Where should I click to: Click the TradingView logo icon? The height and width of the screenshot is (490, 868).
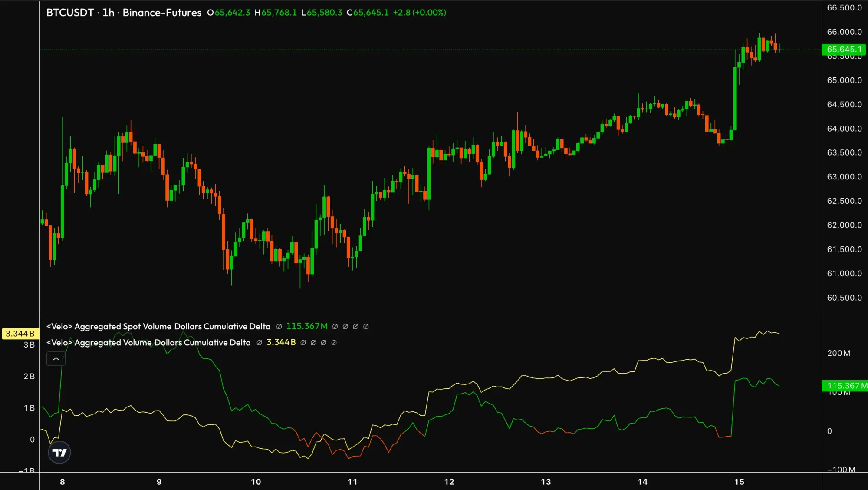(59, 453)
